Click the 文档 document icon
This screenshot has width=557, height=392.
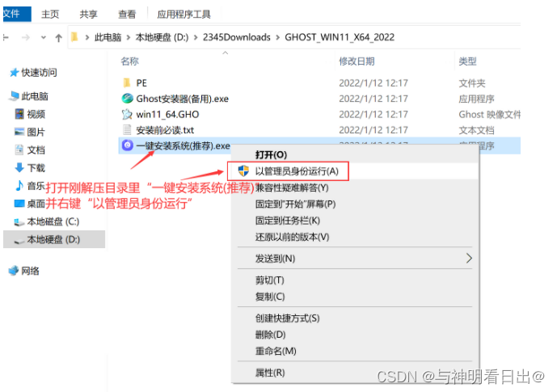(19, 150)
